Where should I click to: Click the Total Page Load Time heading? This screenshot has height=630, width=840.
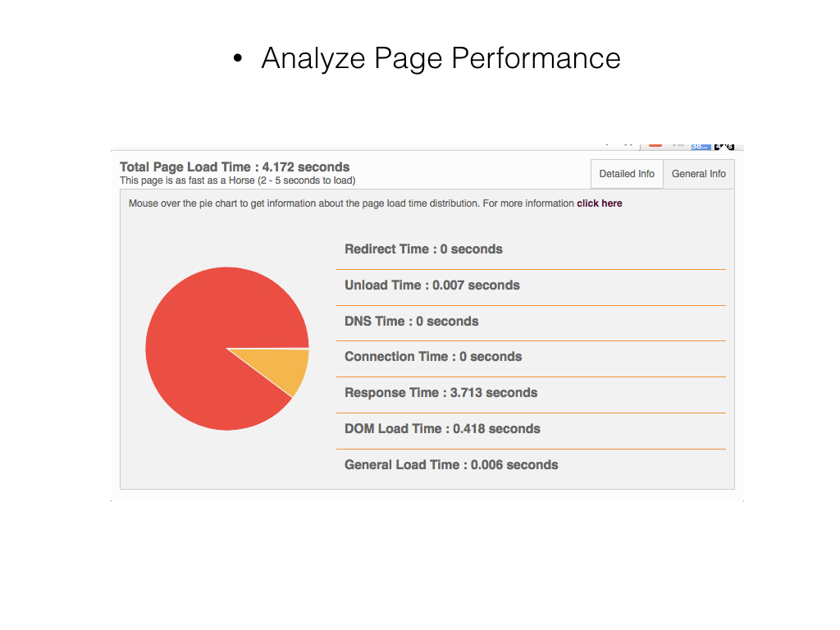click(x=235, y=167)
